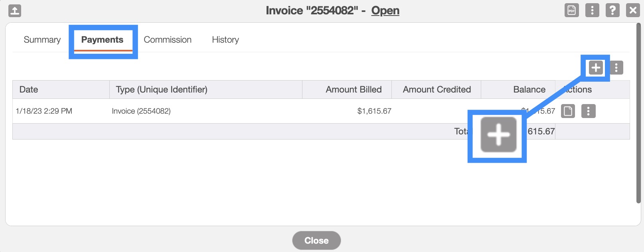Select the Payments tab
644x252 pixels.
(102, 40)
